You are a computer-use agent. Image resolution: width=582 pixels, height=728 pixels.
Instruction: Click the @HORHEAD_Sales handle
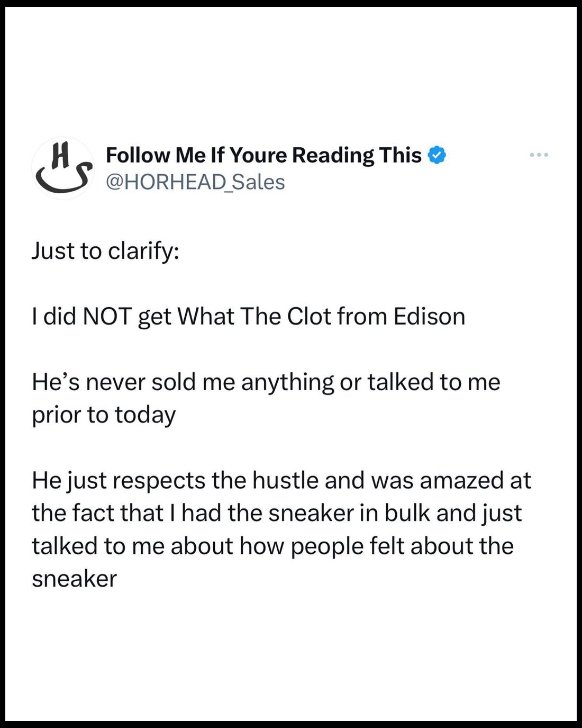(195, 182)
